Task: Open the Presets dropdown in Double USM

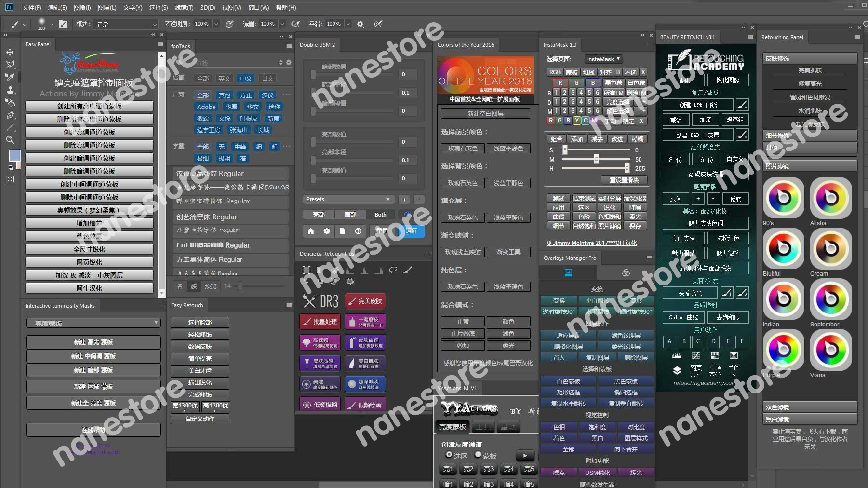Action: [348, 199]
